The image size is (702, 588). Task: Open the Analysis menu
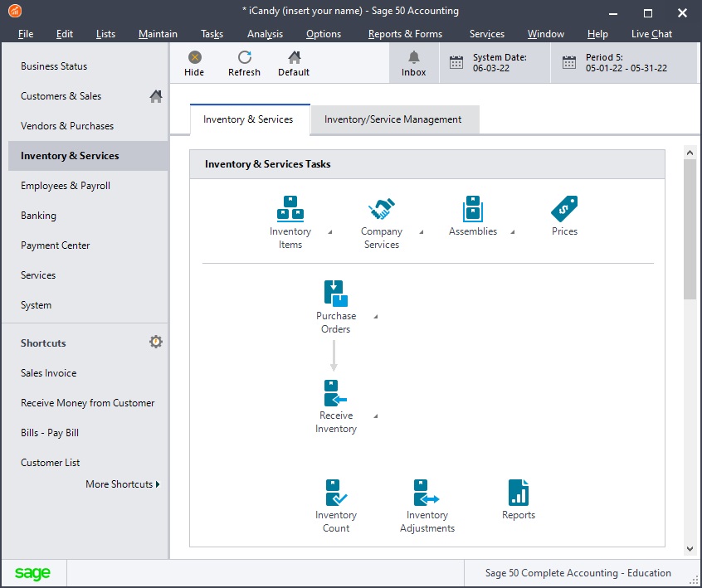click(265, 34)
